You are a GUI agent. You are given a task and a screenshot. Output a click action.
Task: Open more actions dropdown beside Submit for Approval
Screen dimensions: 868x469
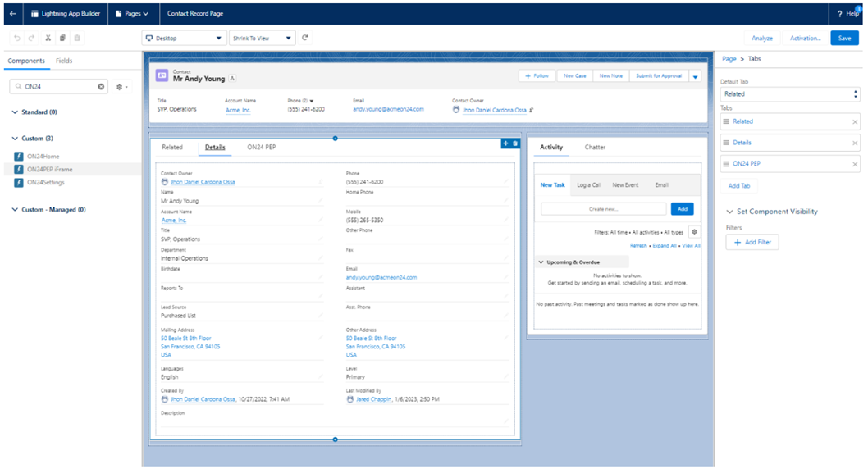(x=695, y=76)
